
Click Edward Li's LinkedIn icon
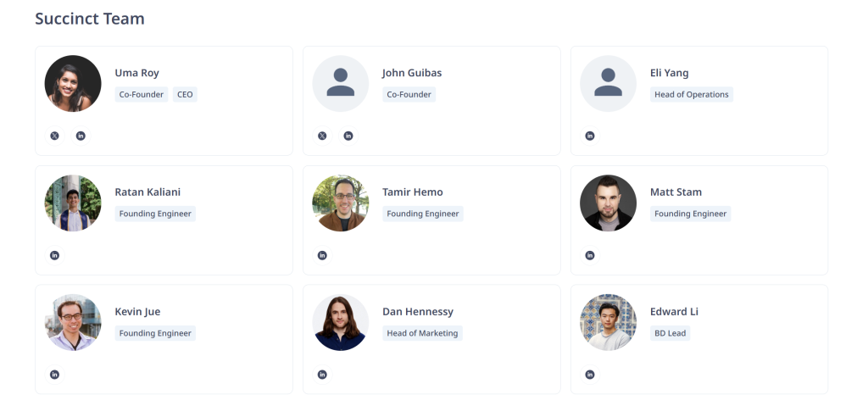590,375
